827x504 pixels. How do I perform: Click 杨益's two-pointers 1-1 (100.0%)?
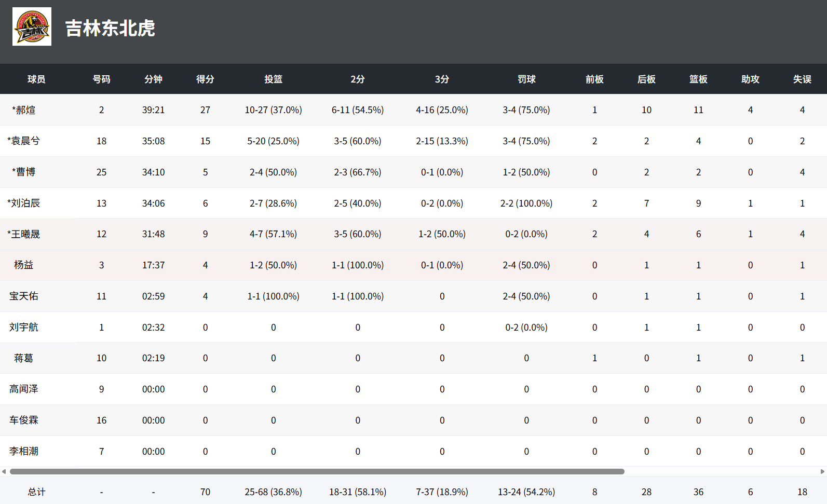click(x=358, y=265)
